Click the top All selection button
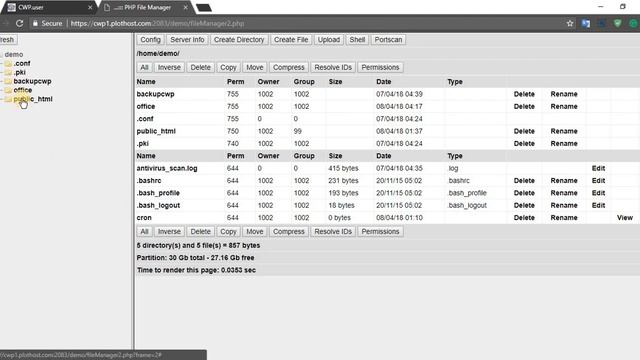Viewport: 640px width, 360px height. click(x=144, y=67)
